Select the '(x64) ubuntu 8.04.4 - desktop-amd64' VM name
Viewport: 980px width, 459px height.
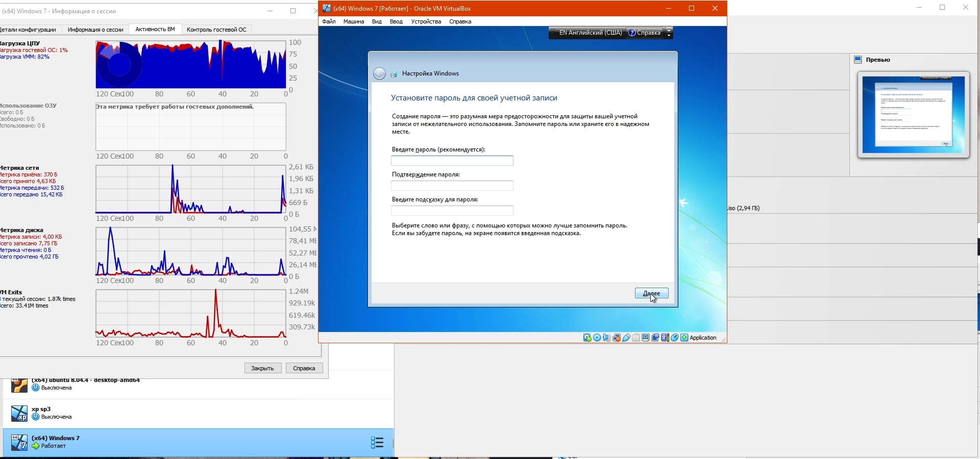86,380
